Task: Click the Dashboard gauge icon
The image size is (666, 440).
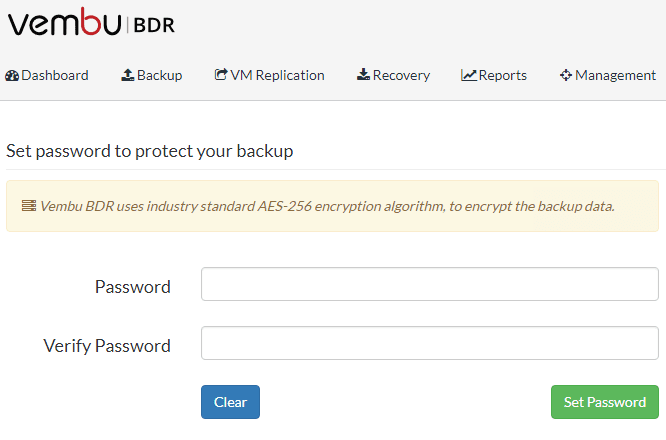Action: pyautogui.click(x=12, y=75)
